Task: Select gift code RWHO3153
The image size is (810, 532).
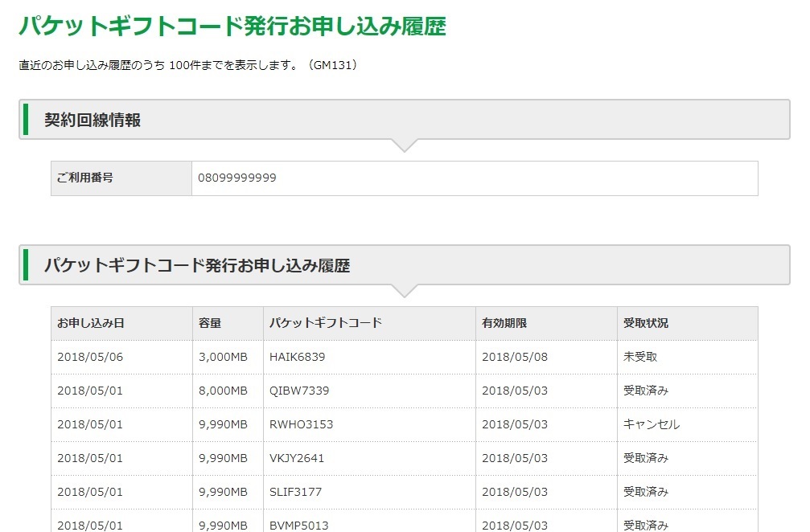Action: [301, 424]
